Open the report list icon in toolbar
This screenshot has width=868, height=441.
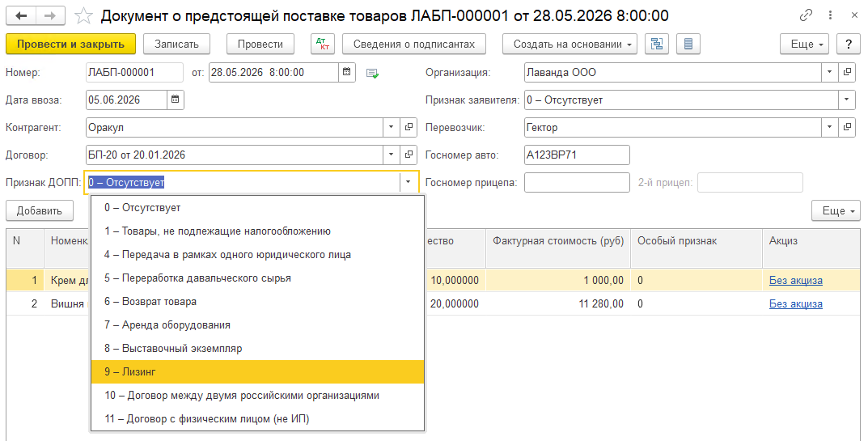point(688,45)
